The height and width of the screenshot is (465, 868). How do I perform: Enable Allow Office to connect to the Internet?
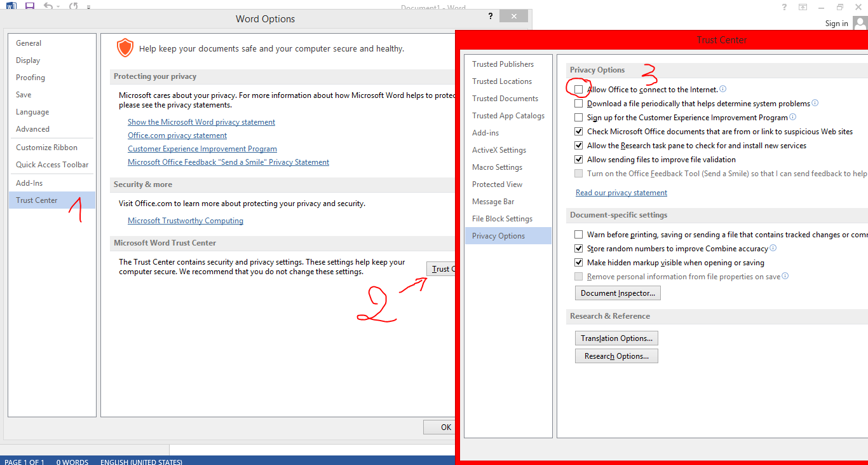point(578,90)
